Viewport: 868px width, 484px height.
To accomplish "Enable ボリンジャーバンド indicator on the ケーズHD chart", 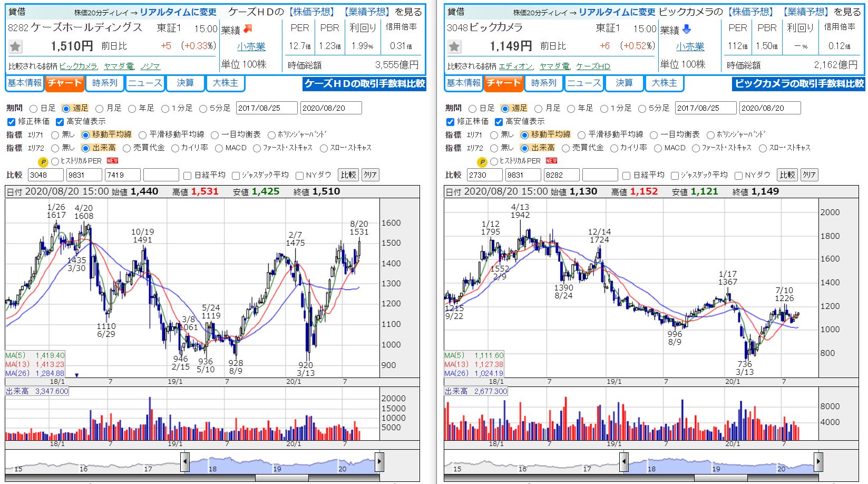I will pos(272,135).
